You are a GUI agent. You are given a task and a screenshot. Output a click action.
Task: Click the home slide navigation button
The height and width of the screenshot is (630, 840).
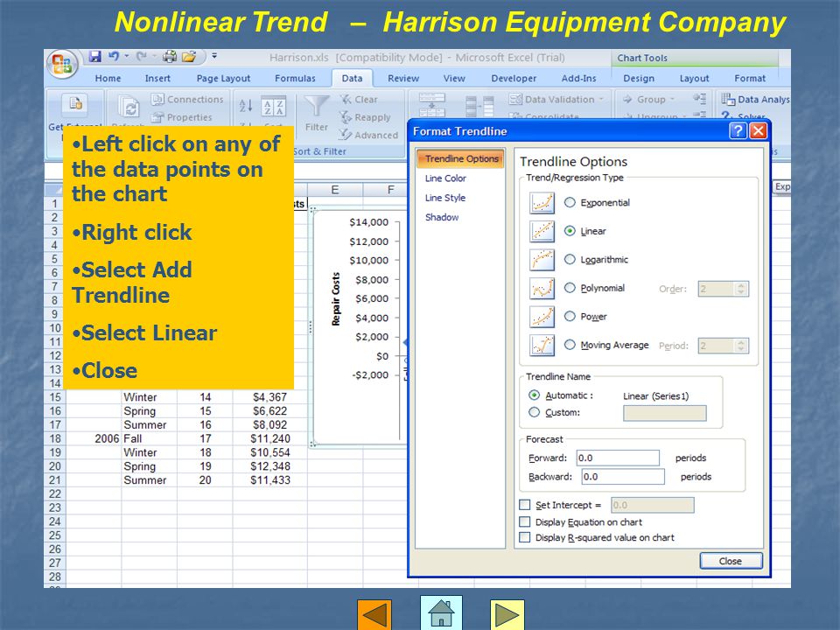441,612
